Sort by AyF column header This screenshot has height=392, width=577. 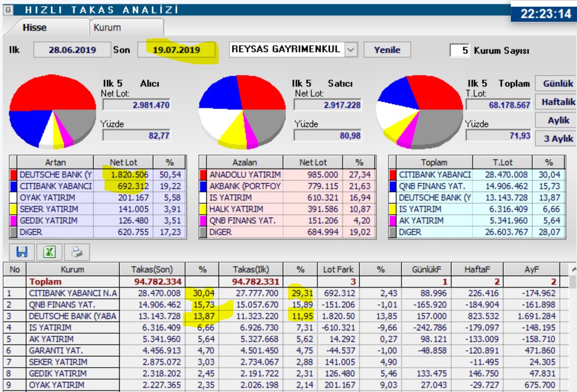coord(531,270)
